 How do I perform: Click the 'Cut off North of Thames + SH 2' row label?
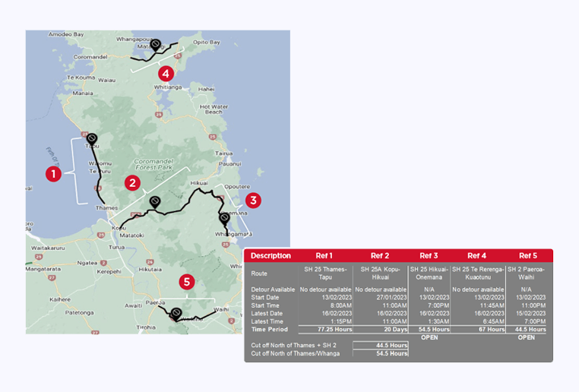tap(293, 346)
